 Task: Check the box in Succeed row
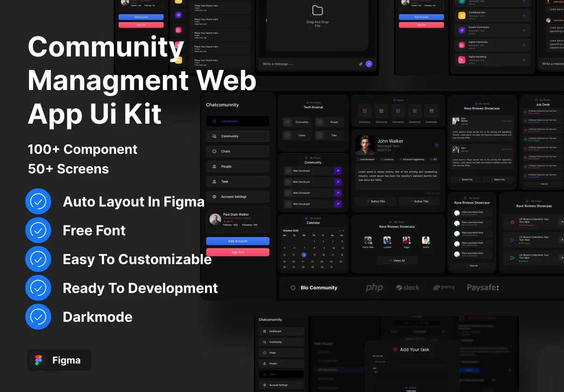tap(506, 258)
